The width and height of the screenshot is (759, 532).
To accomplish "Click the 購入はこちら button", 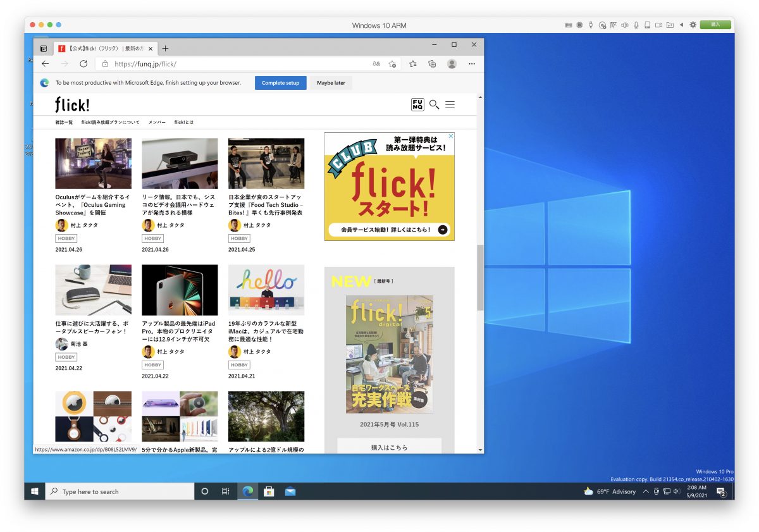I will [x=389, y=447].
